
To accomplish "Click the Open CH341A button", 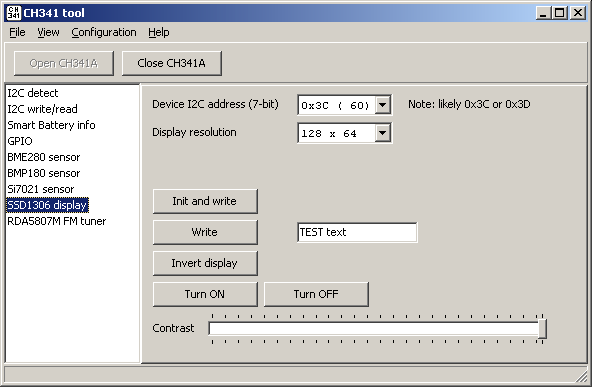I will 63,63.
